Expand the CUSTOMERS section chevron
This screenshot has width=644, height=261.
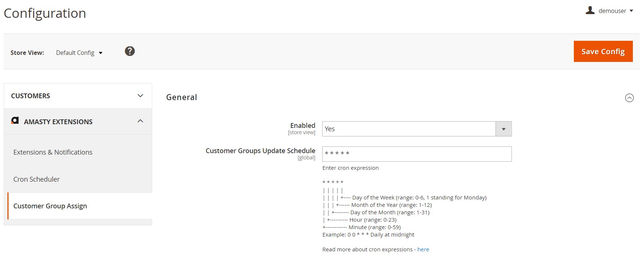tap(140, 96)
